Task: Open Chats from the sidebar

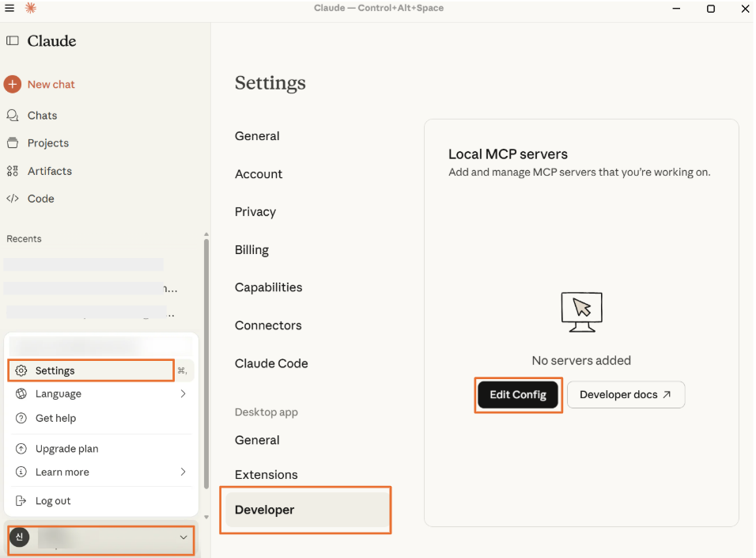Action: 42,116
